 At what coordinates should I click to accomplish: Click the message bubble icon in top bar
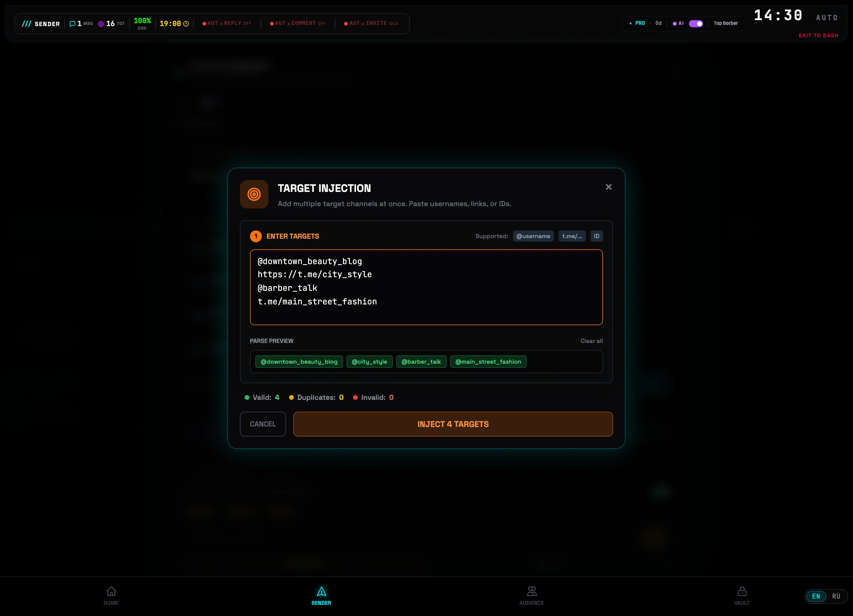pyautogui.click(x=73, y=24)
